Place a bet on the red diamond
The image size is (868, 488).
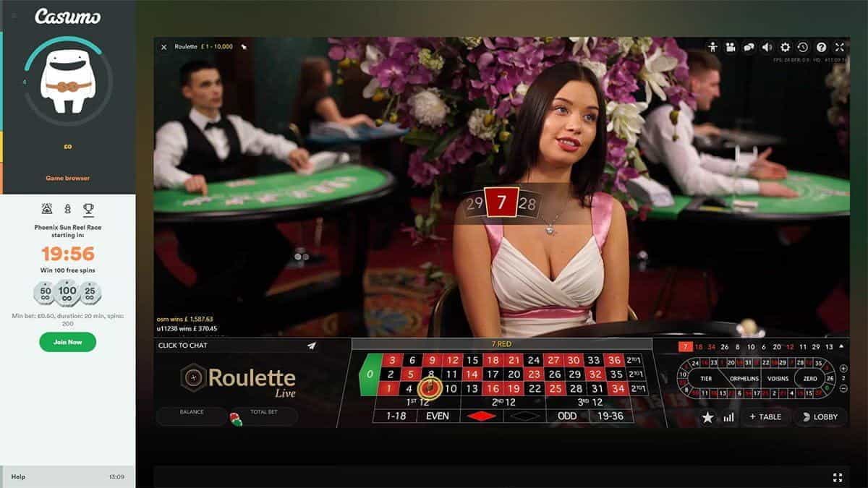point(482,416)
